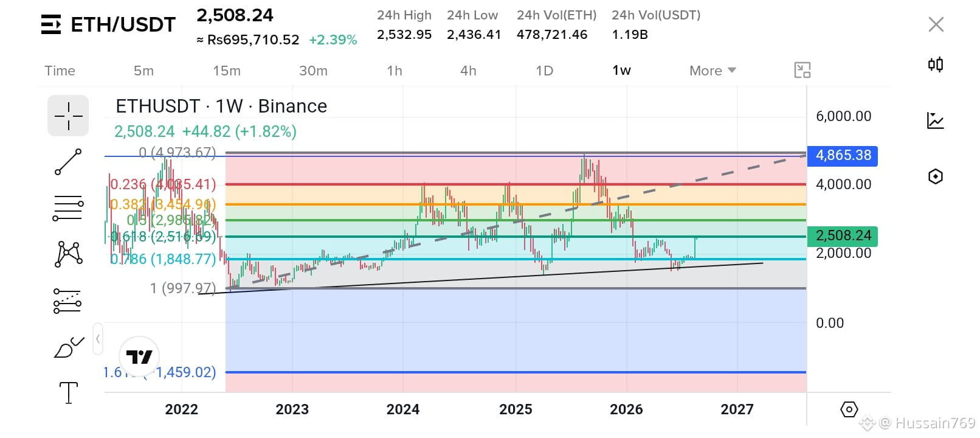Click the Fibonacci 1 (997.97) level label
The height and width of the screenshot is (438, 980).
pos(183,288)
